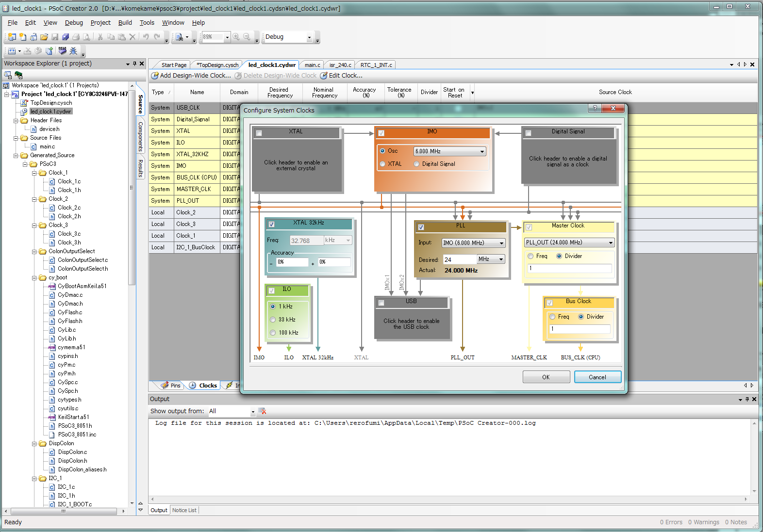This screenshot has height=532, width=763.
Task: Open the Tools menu
Action: 147,23
